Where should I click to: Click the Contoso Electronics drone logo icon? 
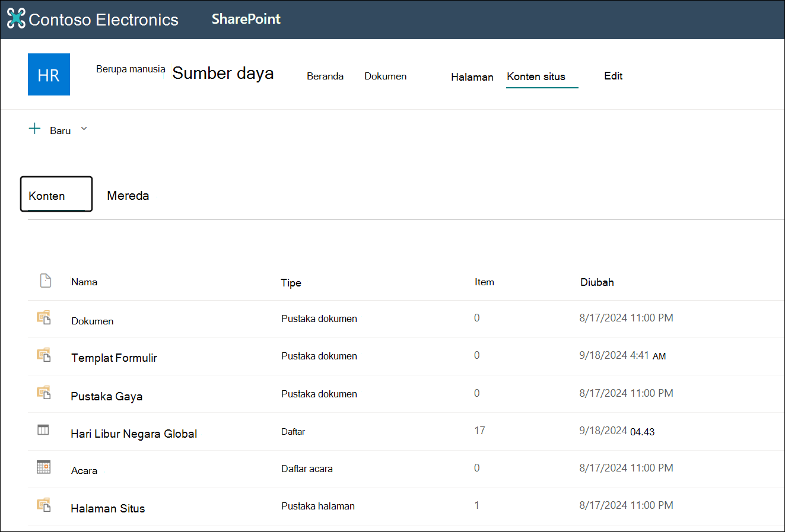[17, 18]
